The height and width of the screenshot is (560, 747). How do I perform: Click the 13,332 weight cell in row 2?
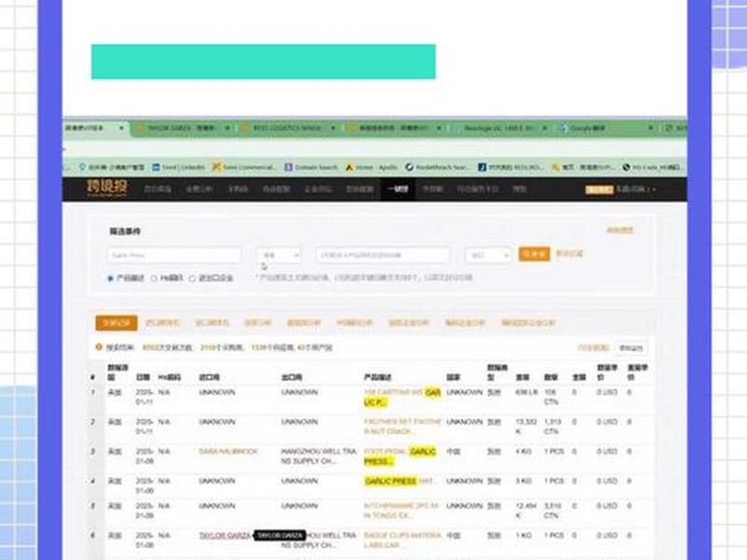[x=526, y=427]
